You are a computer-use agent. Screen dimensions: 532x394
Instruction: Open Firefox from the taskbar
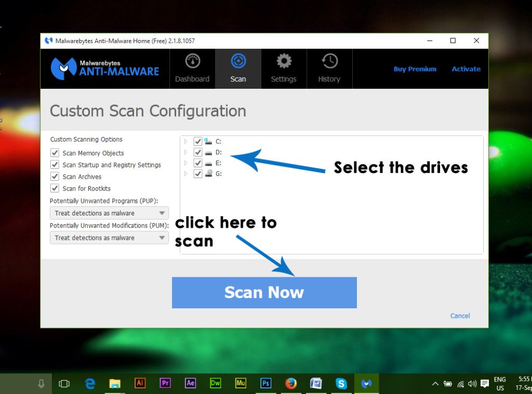point(291,384)
